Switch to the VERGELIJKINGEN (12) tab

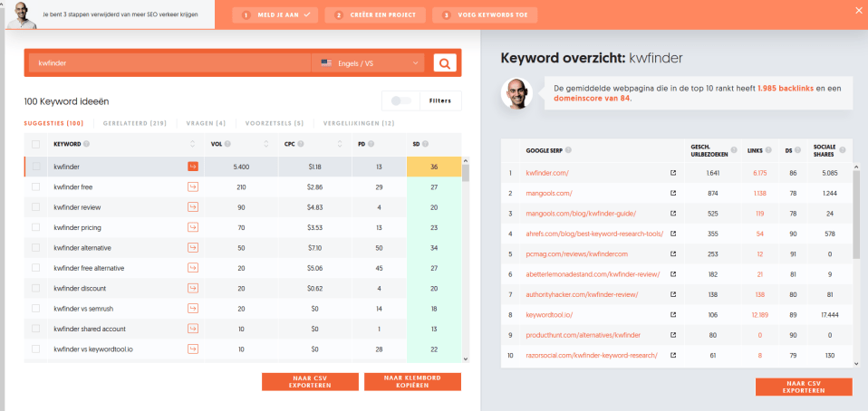tap(360, 123)
